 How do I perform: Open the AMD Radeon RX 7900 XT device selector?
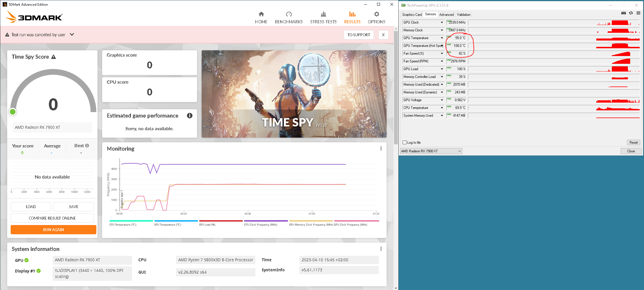click(431, 151)
